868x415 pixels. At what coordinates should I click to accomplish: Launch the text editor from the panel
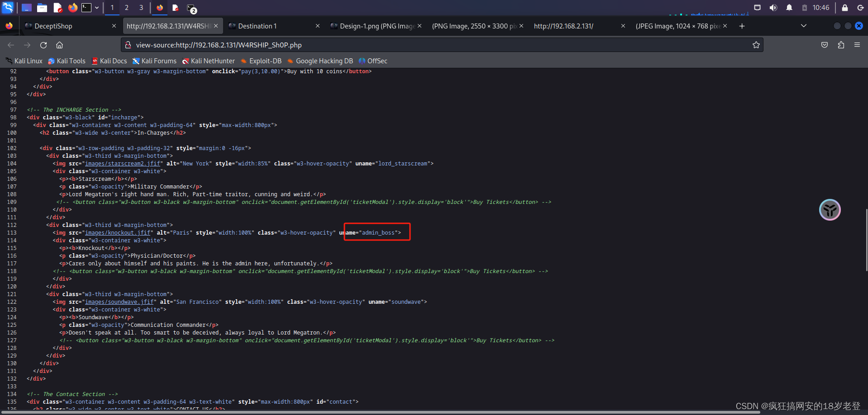(57, 8)
